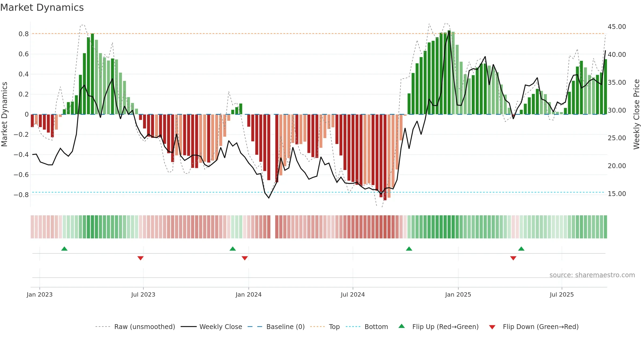Click the last green flip-up marker before Jul 2025
644x362 pixels.
pos(521,249)
